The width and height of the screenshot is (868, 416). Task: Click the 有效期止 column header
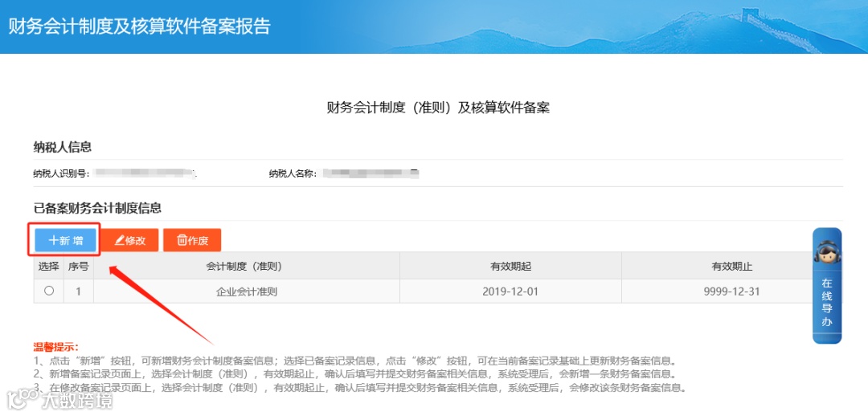(732, 267)
